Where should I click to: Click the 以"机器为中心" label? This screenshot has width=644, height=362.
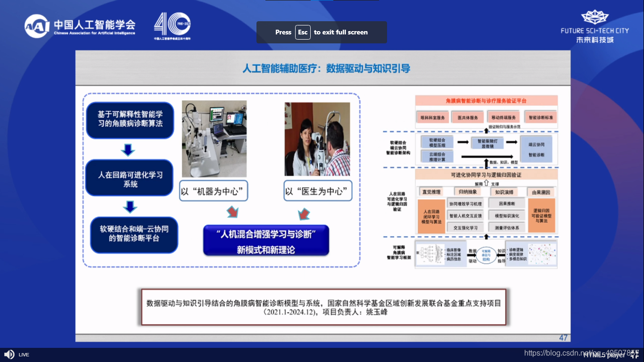214,191
